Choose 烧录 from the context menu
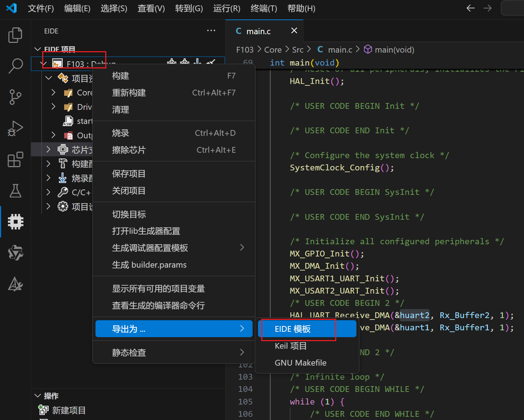This screenshot has height=420, width=524. 174,133
